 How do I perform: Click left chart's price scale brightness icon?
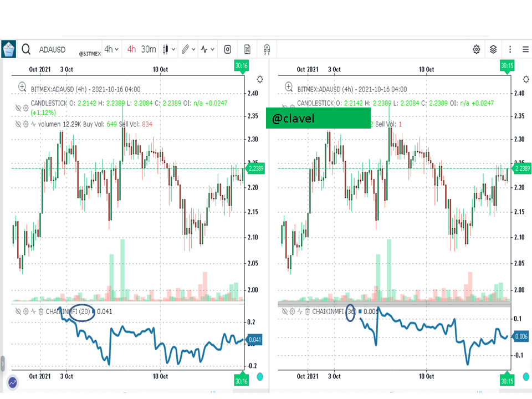[x=260, y=79]
